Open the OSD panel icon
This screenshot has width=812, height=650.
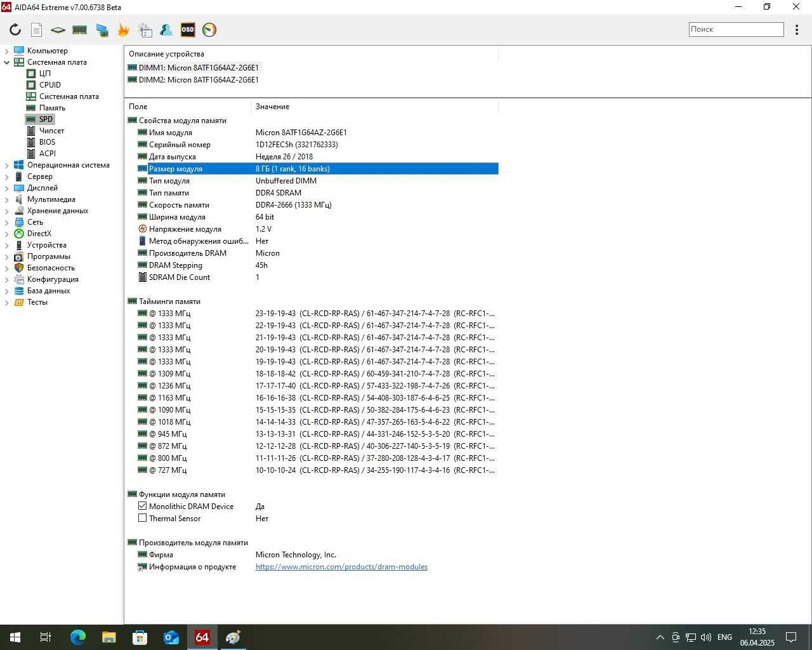(x=188, y=30)
